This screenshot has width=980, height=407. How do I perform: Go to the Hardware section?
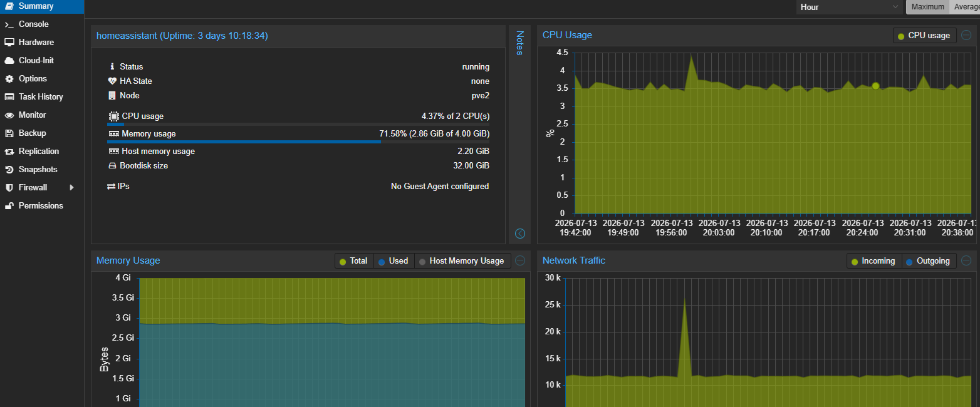tap(41, 43)
